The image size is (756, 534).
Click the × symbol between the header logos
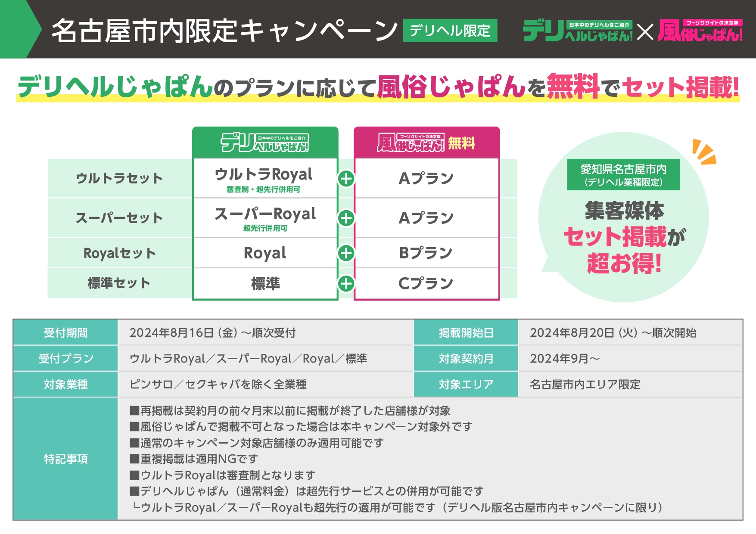click(645, 32)
